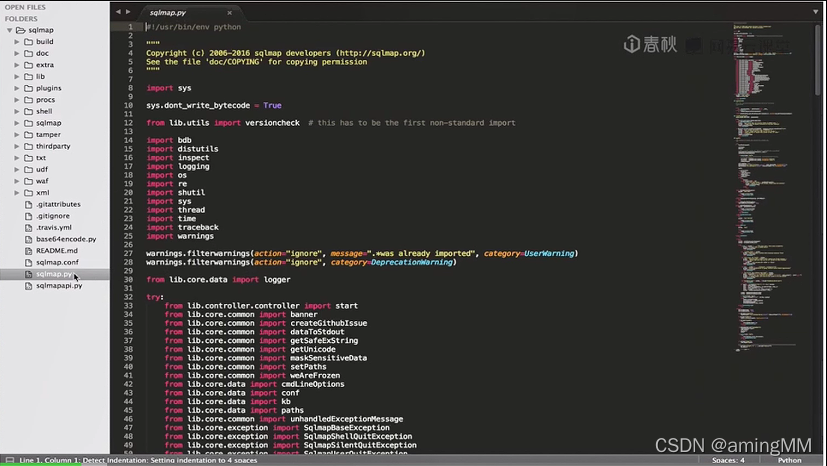827x466 pixels.
Task: Click the xml folder icon
Action: tap(28, 192)
